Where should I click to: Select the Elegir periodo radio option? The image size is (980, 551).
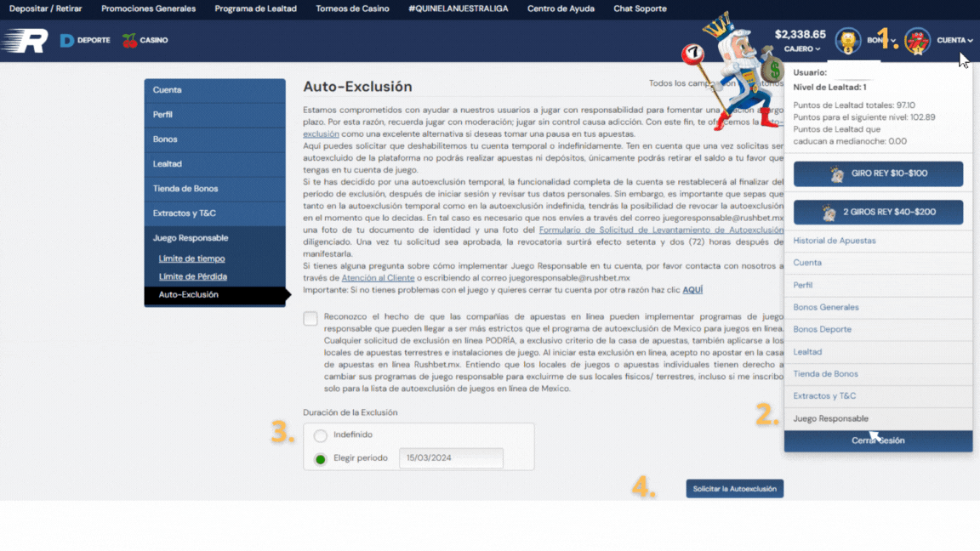coord(321,459)
